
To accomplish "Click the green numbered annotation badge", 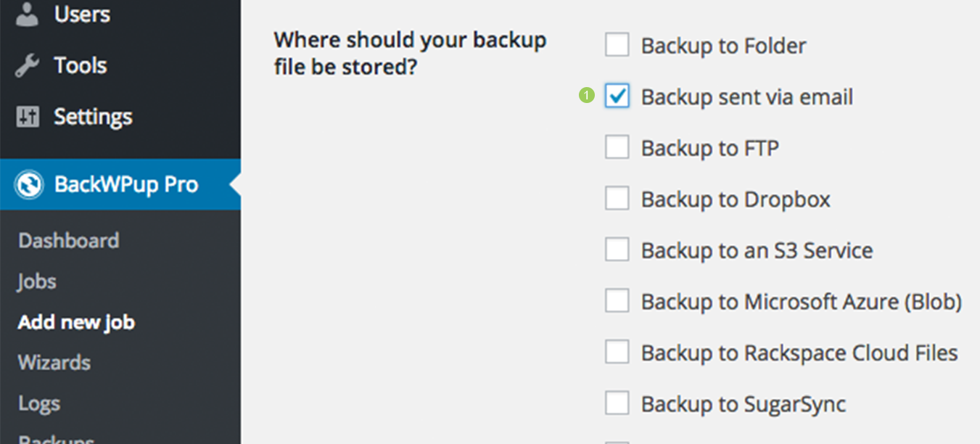I will pos(586,95).
